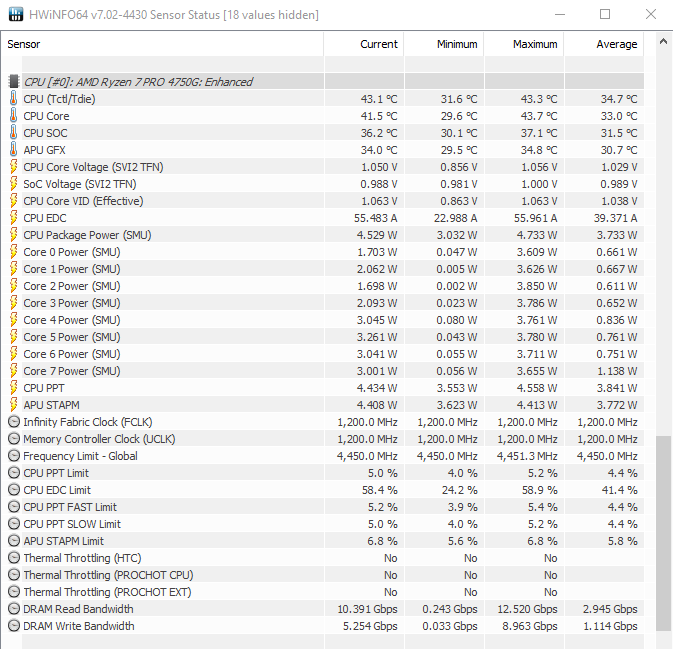
Task: Click lightning icon beside Core 3 Power (SMU)
Action: coord(14,303)
